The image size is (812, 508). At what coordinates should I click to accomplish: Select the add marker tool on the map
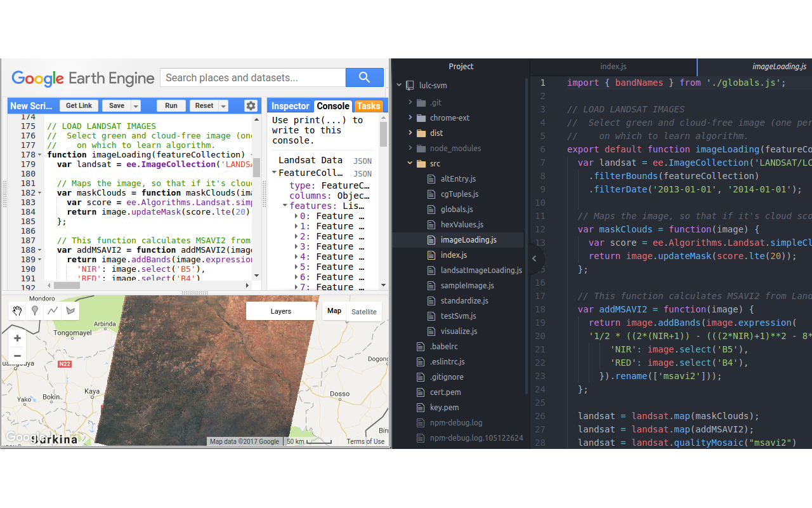[35, 311]
